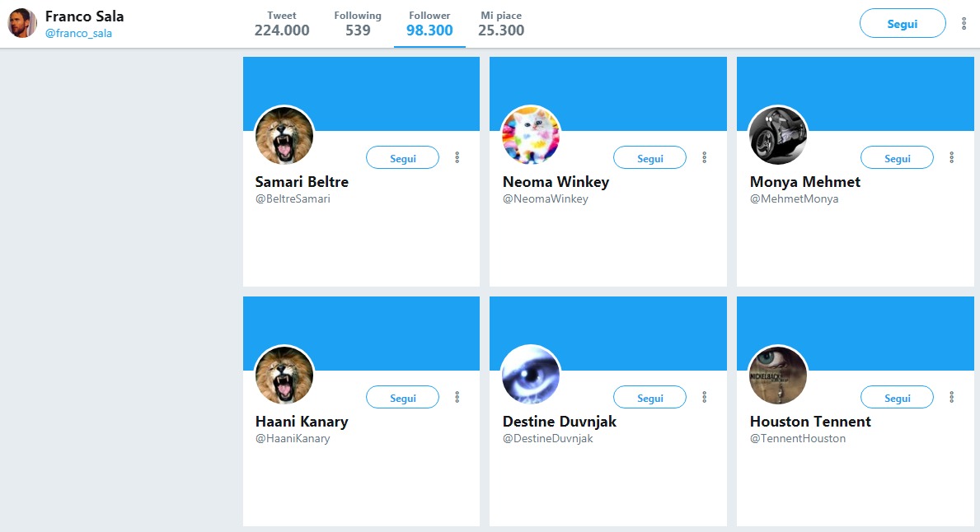Open more options menu for Franco Sala's profile
This screenshot has width=980, height=532.
[x=964, y=24]
